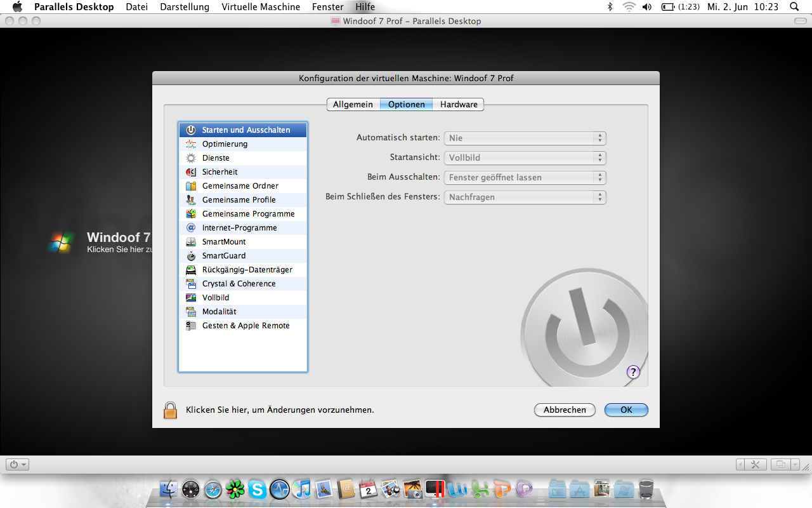
Task: Open Gesten & Apple Remote settings
Action: pos(243,325)
